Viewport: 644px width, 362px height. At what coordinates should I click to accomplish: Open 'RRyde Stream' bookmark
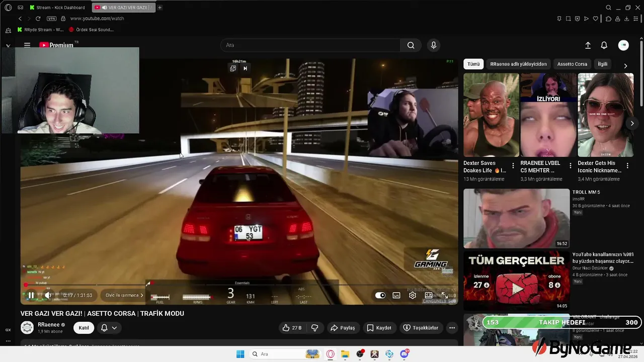click(40, 30)
